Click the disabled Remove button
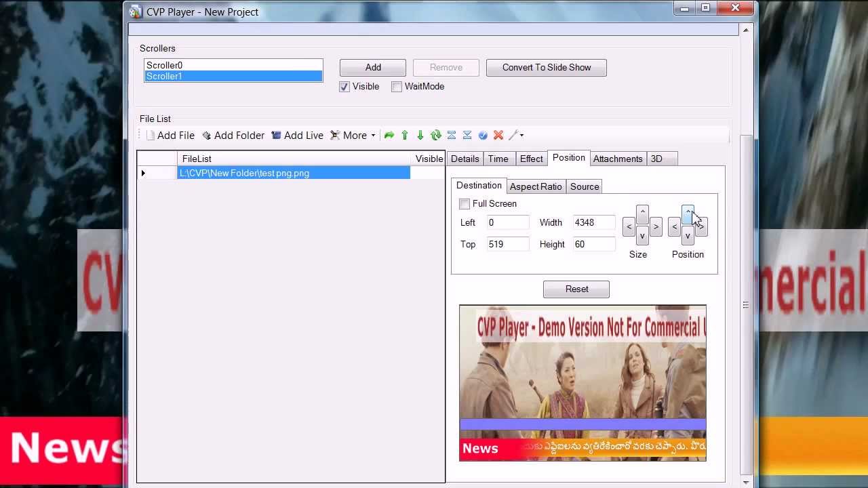The width and height of the screenshot is (868, 488). (446, 68)
